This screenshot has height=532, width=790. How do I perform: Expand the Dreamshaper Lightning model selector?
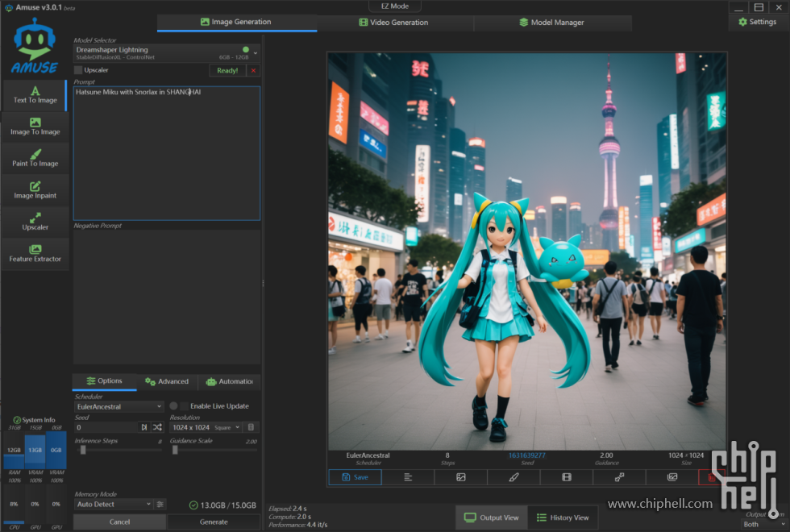[166, 53]
